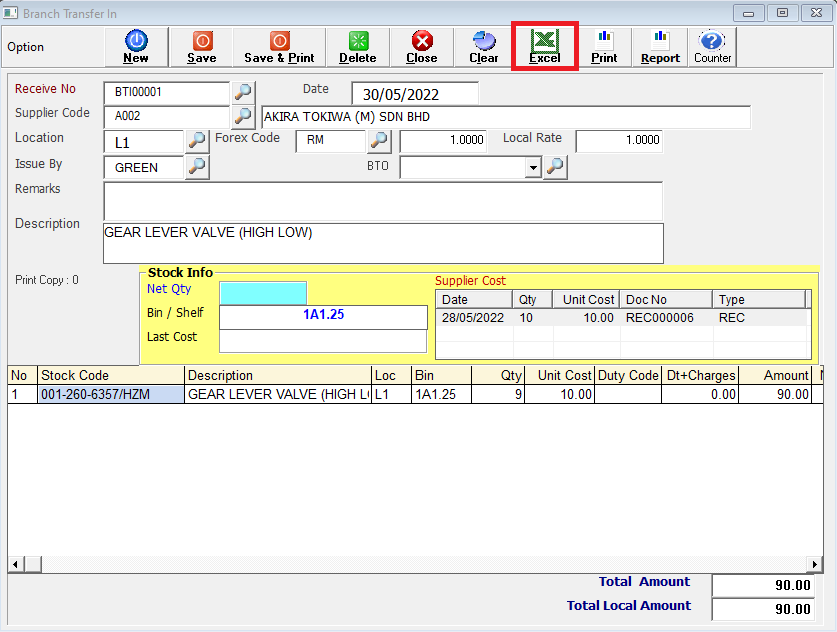Open Forex Code lookup magnifier
Image resolution: width=837 pixels, height=632 pixels.
click(379, 140)
